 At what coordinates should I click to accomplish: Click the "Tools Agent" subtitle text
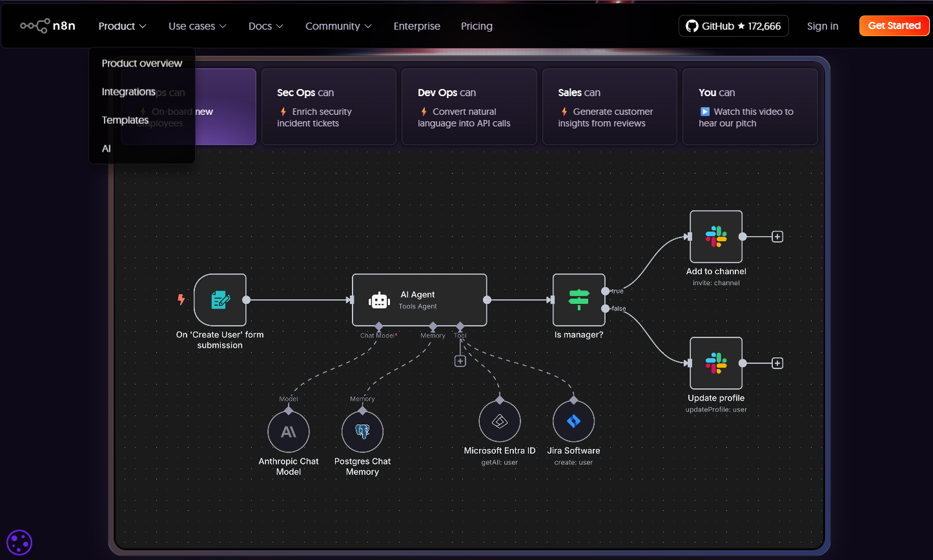pyautogui.click(x=418, y=307)
